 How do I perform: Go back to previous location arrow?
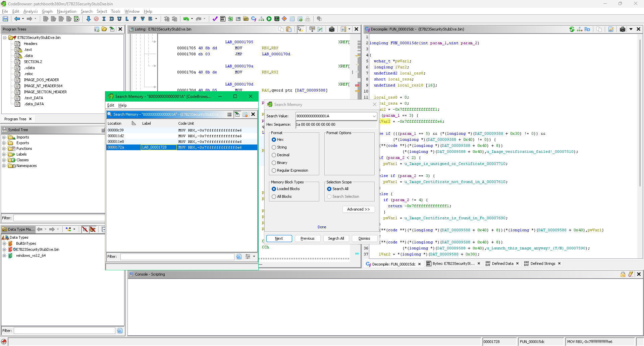(x=17, y=19)
